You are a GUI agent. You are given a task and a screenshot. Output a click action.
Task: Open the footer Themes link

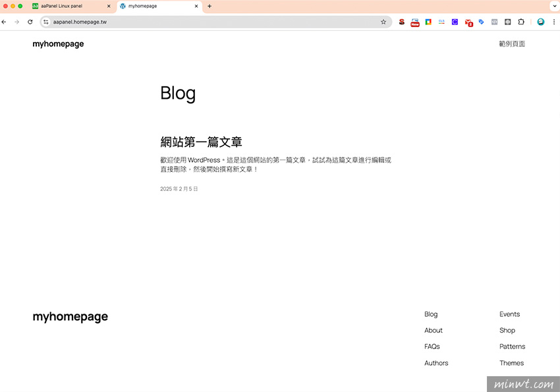pyautogui.click(x=511, y=363)
